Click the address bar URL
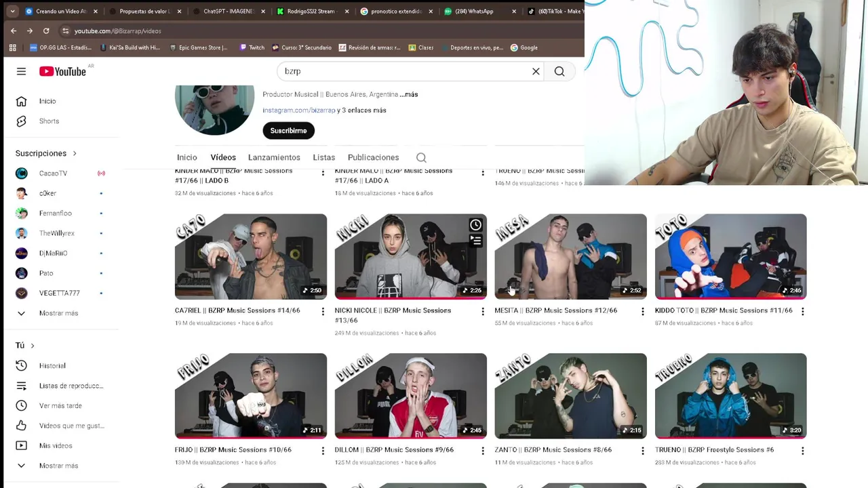The image size is (868, 488). 118,31
